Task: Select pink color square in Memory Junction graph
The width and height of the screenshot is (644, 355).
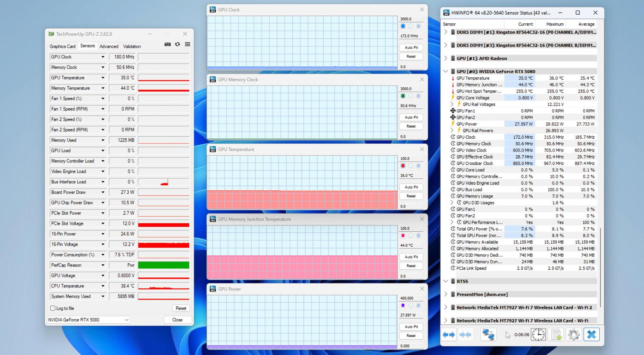Action: click(403, 236)
